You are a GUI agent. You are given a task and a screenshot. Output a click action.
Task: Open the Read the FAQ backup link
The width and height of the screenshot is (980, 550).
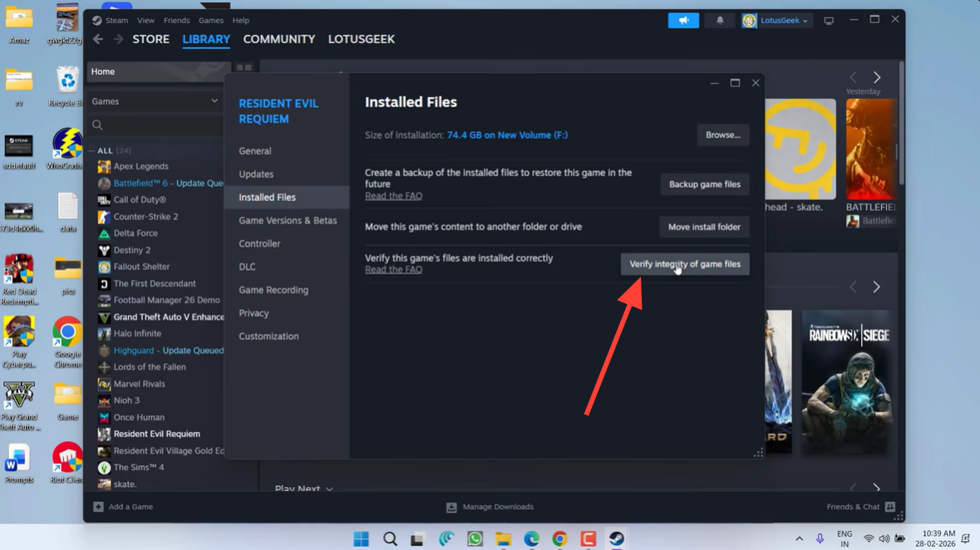tap(393, 196)
